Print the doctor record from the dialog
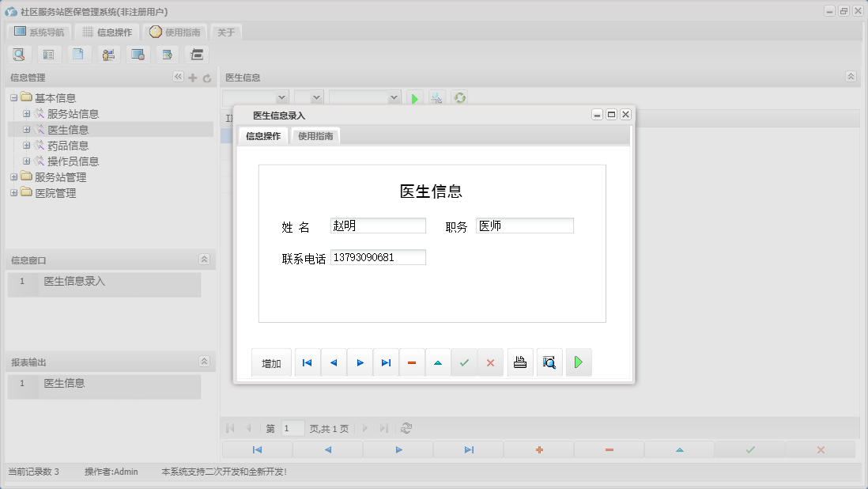Viewport: 868px width, 489px height. [x=519, y=362]
